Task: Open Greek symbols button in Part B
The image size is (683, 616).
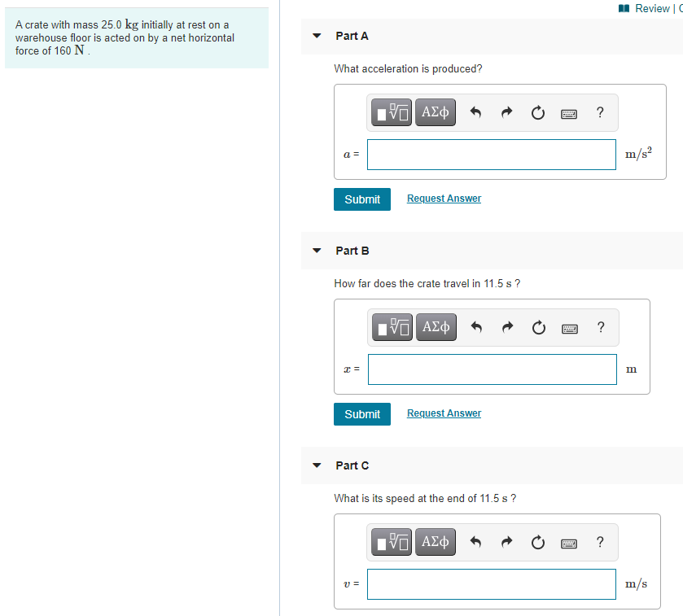Action: pos(436,327)
